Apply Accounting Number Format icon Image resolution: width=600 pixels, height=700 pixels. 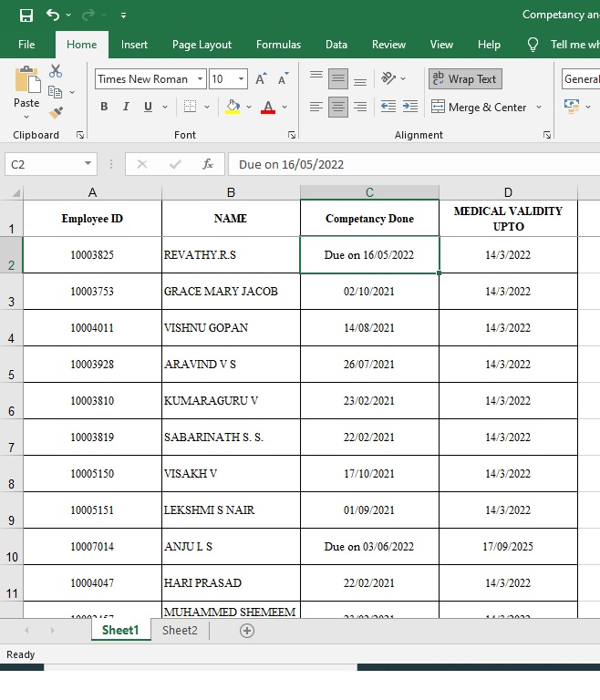(572, 107)
